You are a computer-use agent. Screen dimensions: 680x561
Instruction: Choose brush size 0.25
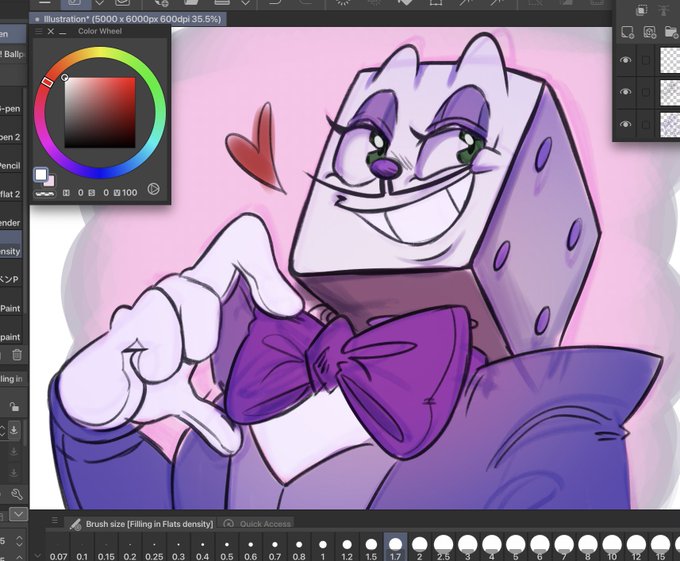pos(154,548)
